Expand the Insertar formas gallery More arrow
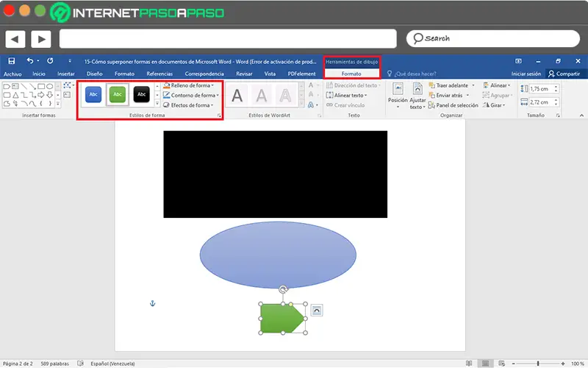Screen dimensions: 588x368 coord(58,104)
